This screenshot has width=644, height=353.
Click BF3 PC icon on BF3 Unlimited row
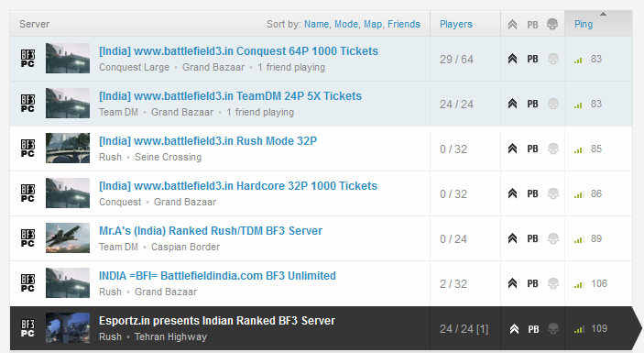click(27, 282)
